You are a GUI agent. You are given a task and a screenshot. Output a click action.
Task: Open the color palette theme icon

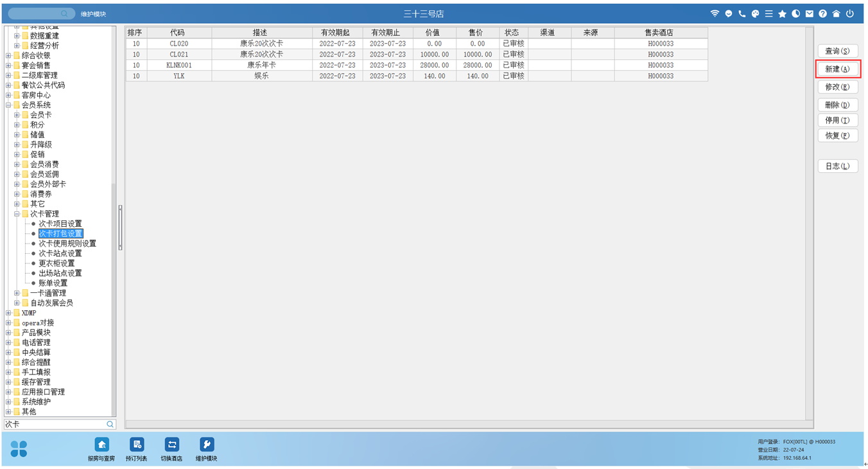[755, 13]
